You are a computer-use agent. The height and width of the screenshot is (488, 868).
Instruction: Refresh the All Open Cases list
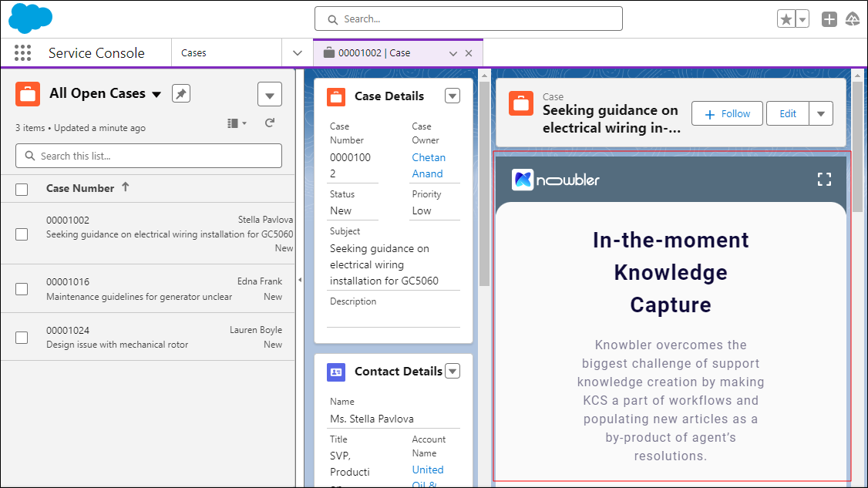pyautogui.click(x=270, y=123)
